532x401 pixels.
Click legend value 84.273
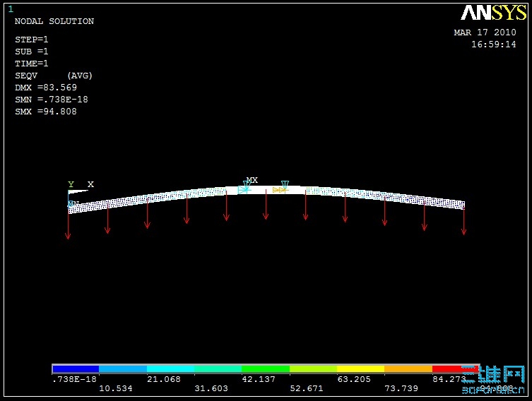449,379
